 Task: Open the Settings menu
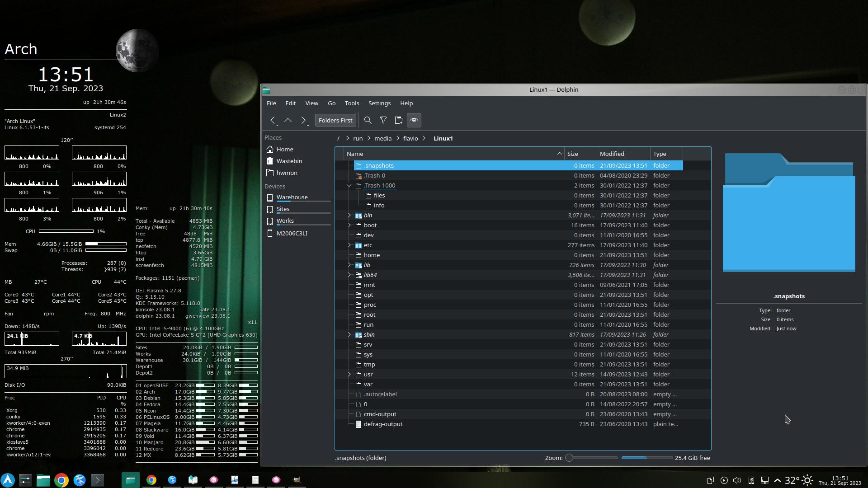click(x=379, y=103)
